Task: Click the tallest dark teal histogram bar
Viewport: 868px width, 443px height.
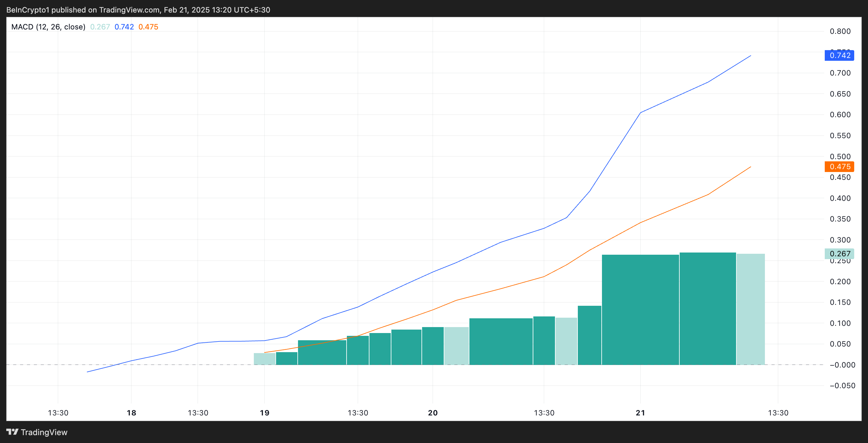Action: (x=708, y=308)
